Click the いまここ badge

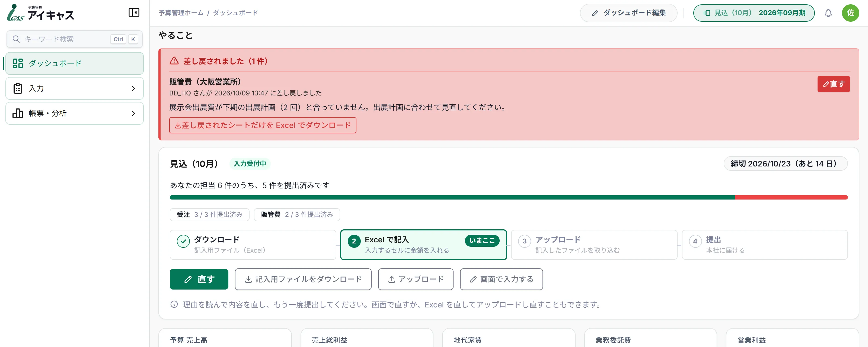pos(482,240)
